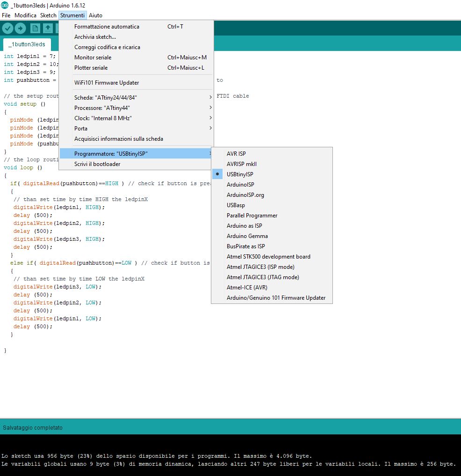Click the Verify checkmark toolbar icon
The image size is (461, 476).
[7, 29]
